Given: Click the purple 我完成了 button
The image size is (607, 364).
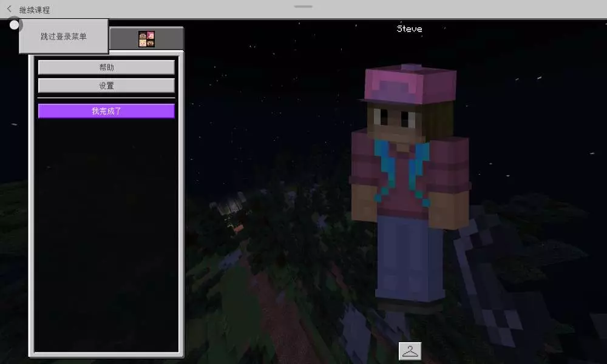Looking at the screenshot, I should pos(106,111).
